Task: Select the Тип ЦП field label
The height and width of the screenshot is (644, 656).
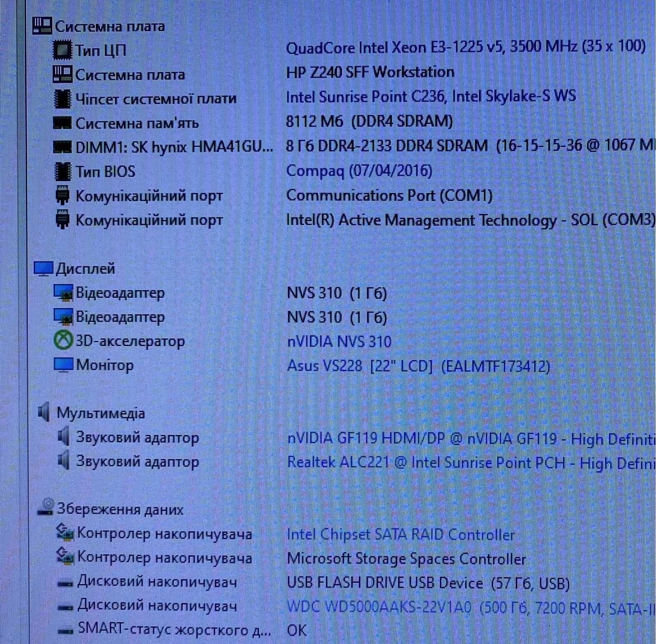Action: point(101,51)
